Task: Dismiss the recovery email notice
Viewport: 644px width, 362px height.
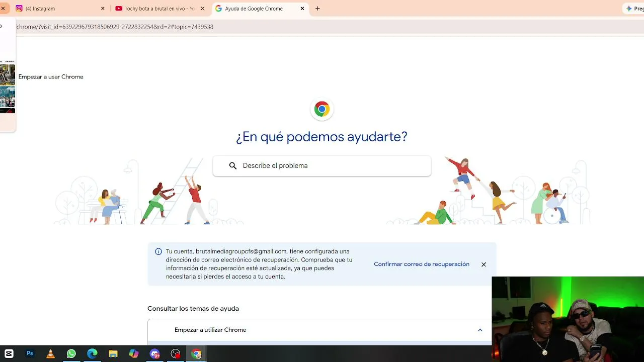Action: point(484,264)
